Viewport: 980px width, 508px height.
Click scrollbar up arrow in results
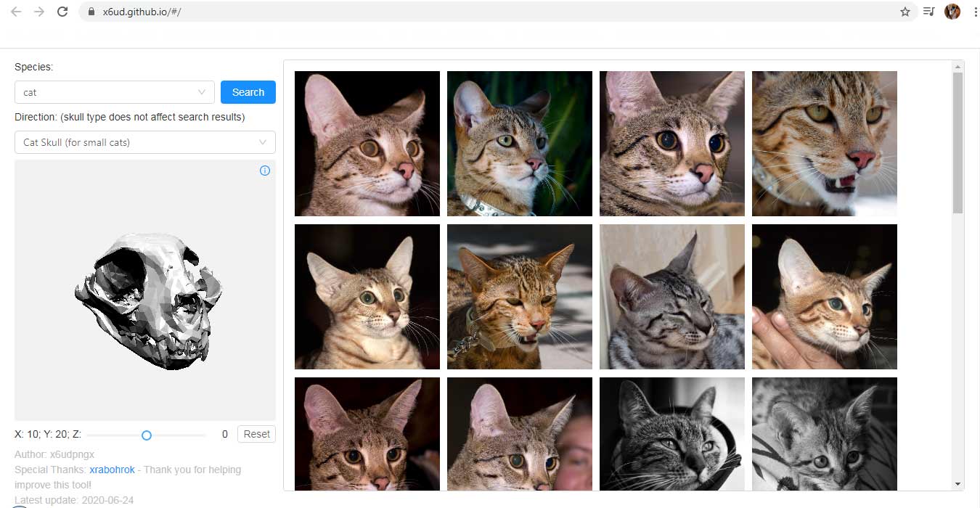pyautogui.click(x=958, y=66)
